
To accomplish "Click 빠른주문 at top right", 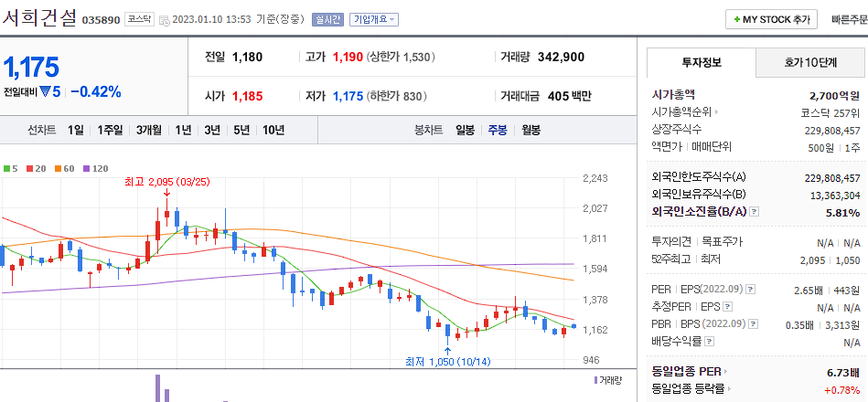I will point(850,19).
